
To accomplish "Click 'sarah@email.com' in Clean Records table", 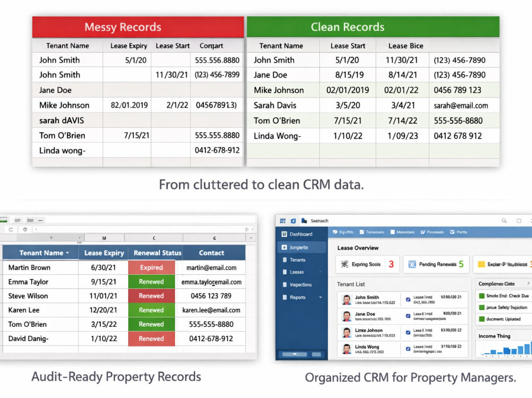I will pos(461,105).
